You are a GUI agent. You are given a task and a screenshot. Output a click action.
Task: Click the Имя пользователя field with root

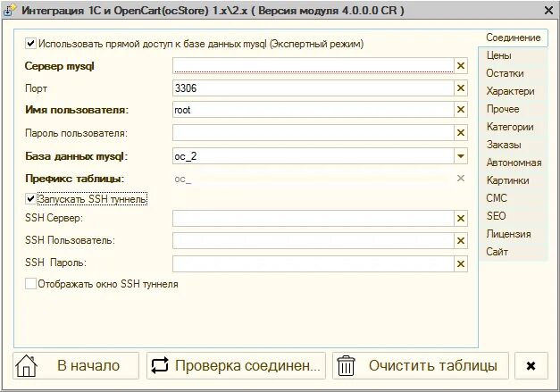313,110
